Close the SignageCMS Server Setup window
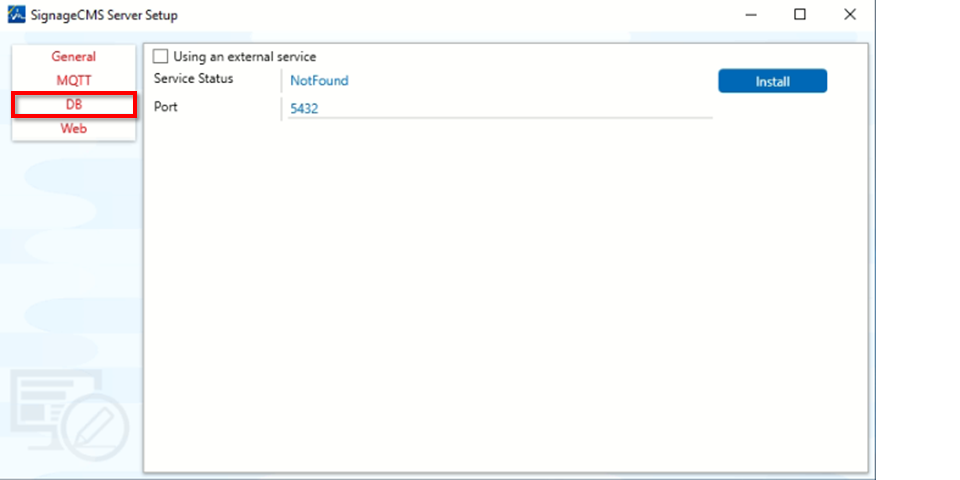The width and height of the screenshot is (960, 480). pos(849,15)
